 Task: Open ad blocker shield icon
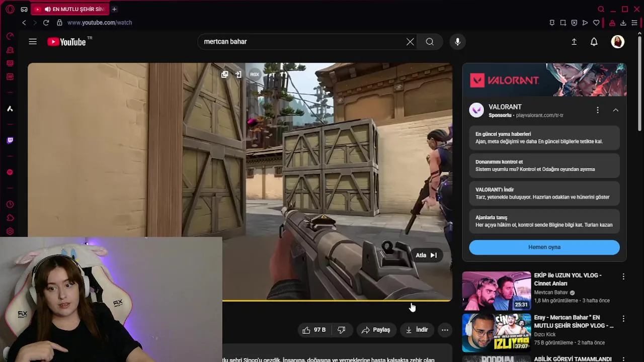click(x=574, y=23)
